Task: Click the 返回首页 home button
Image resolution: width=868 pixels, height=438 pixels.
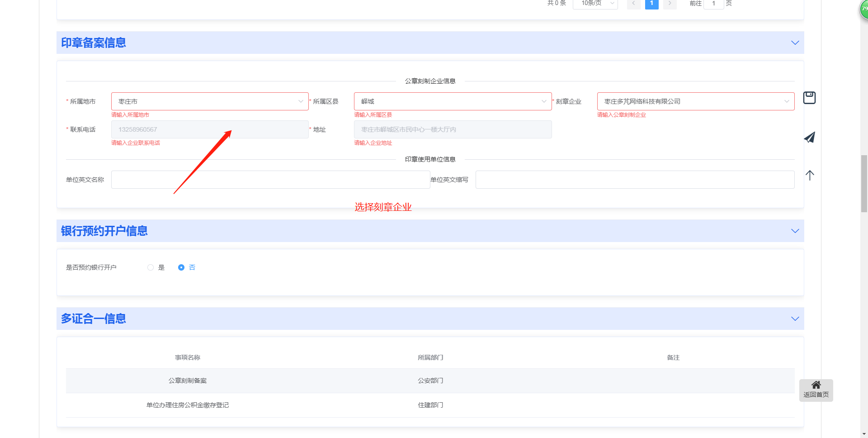Action: pyautogui.click(x=816, y=390)
